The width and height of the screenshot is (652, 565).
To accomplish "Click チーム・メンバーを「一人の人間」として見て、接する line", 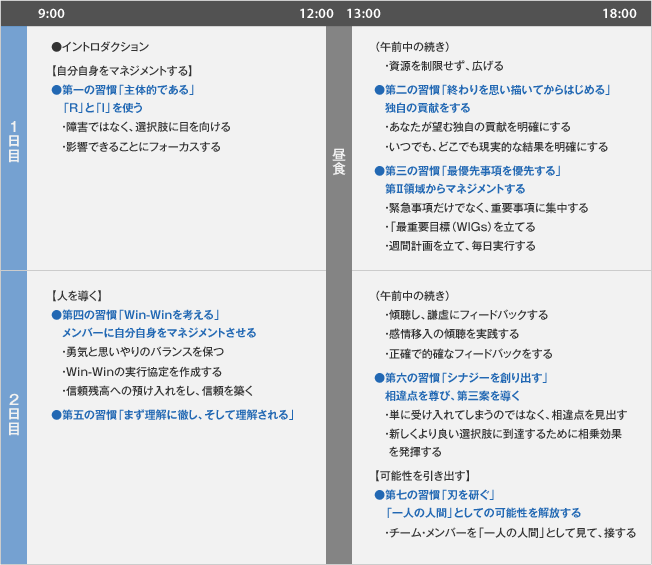I will 511,533.
